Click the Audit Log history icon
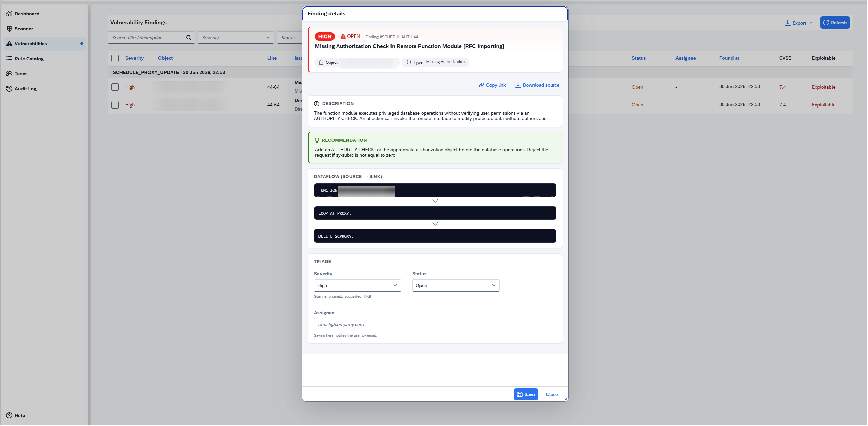868x426 pixels. pos(9,89)
